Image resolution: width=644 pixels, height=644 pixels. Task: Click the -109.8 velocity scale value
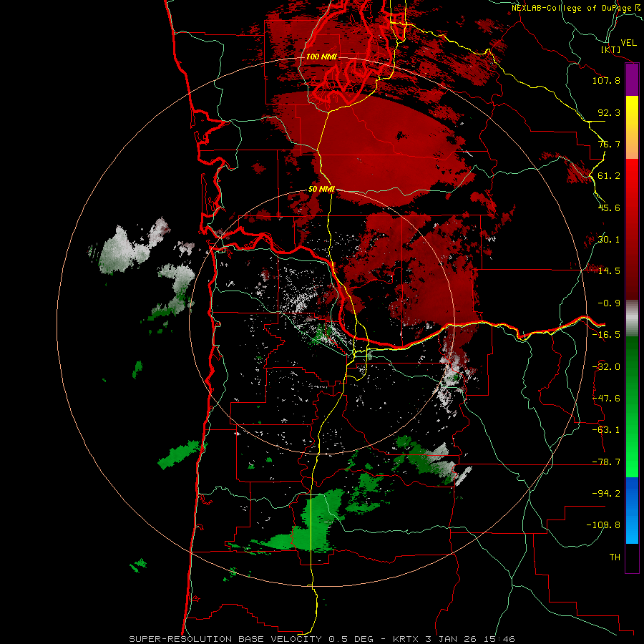click(x=603, y=525)
